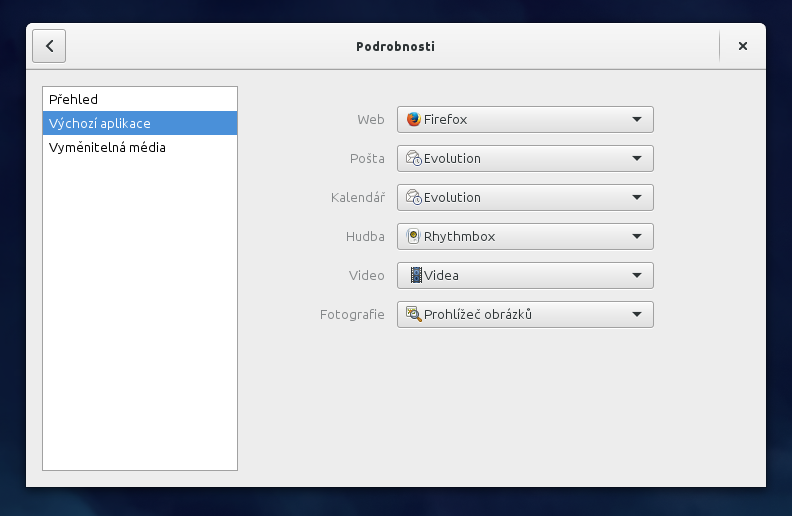Image resolution: width=792 pixels, height=516 pixels.
Task: Click the Firefox text in Web combo box
Action: pos(445,119)
